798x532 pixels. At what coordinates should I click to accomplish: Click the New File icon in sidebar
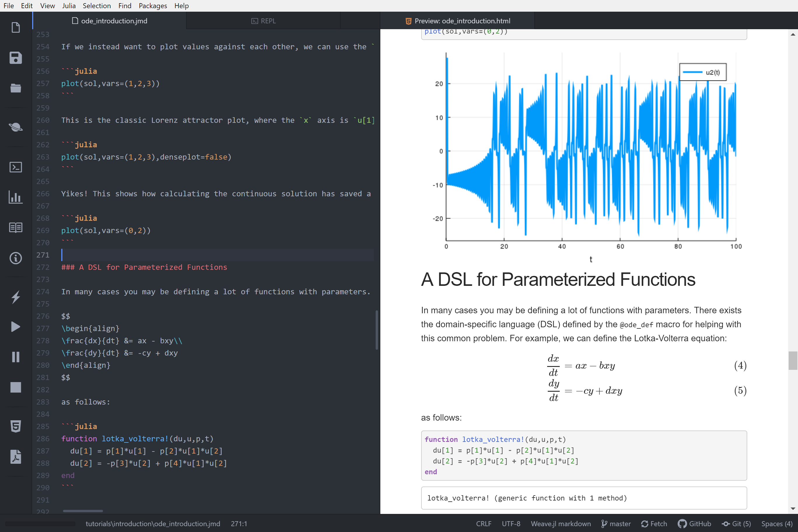16,27
